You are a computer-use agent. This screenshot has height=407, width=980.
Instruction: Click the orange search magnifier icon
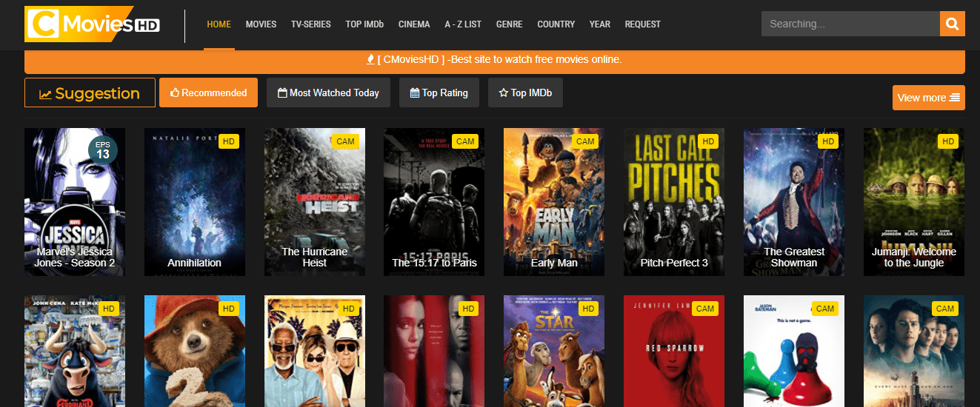click(x=953, y=24)
